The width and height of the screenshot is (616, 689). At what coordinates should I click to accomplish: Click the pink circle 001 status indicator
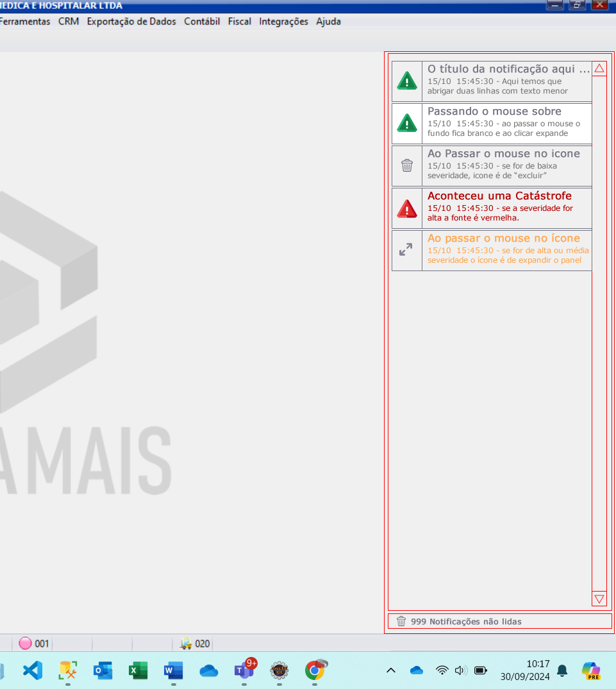tap(26, 643)
